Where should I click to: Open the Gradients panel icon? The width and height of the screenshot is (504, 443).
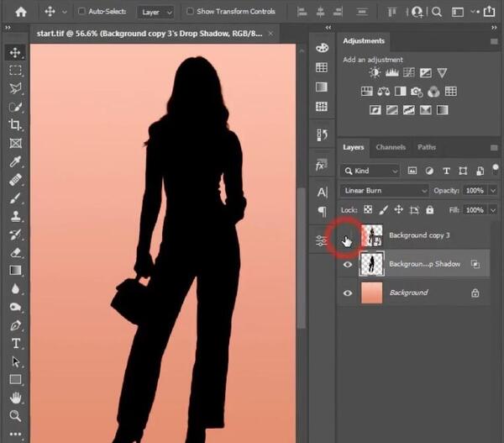tap(322, 87)
